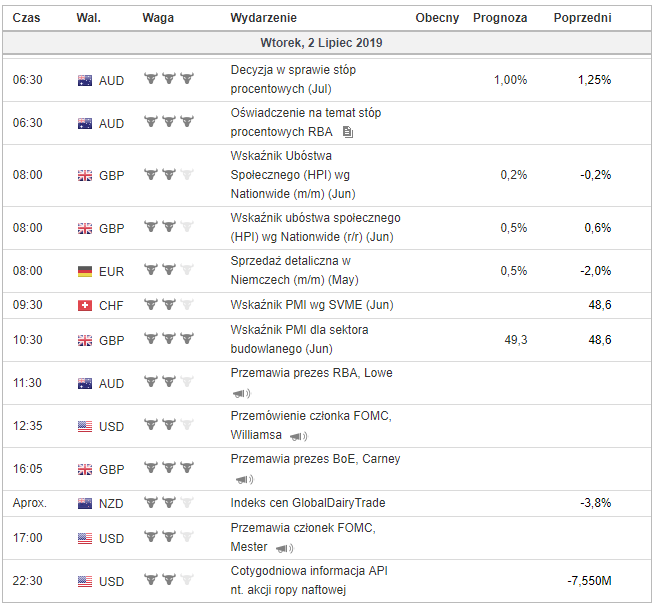Image resolution: width=653 pixels, height=609 pixels.
Task: Click the Prognoza column header
Action: point(500,18)
